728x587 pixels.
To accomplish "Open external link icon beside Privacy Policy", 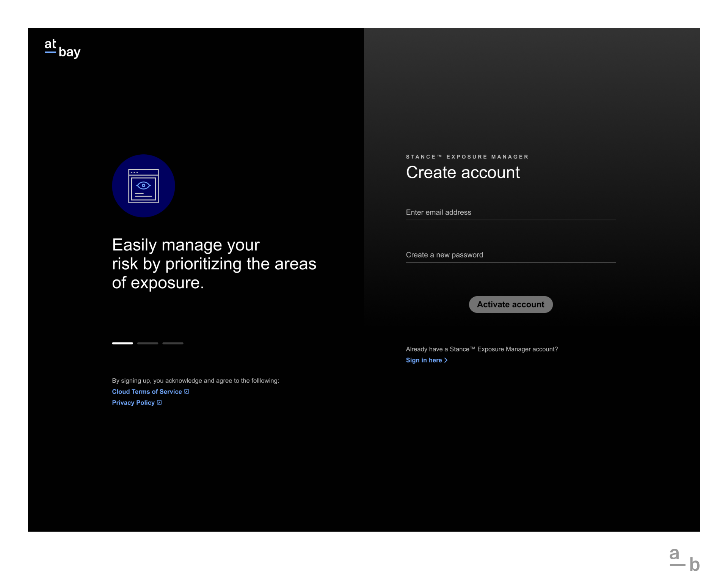I will tap(159, 403).
